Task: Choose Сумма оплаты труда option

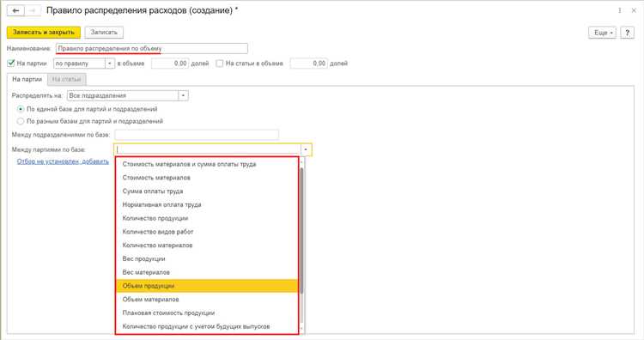Action: pos(207,191)
